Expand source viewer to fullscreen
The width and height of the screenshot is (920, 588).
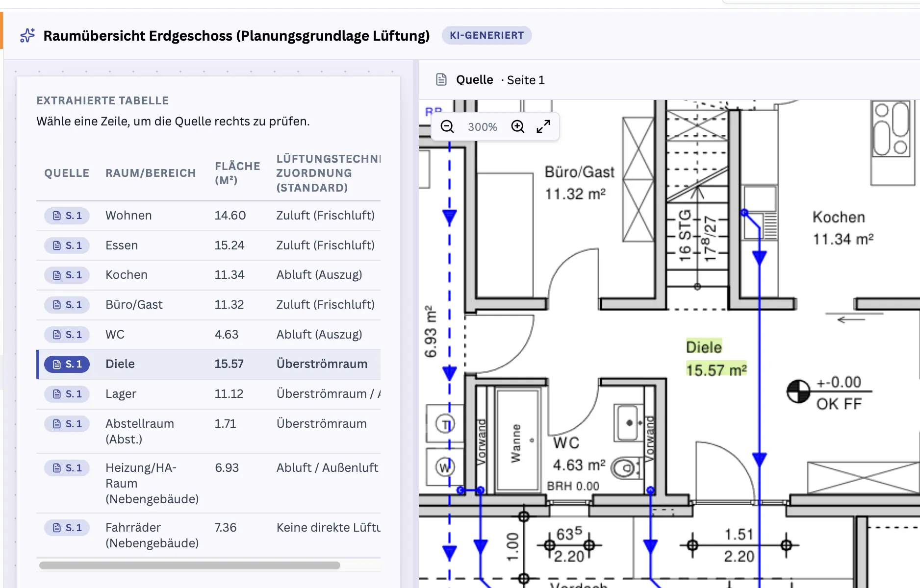tap(543, 127)
